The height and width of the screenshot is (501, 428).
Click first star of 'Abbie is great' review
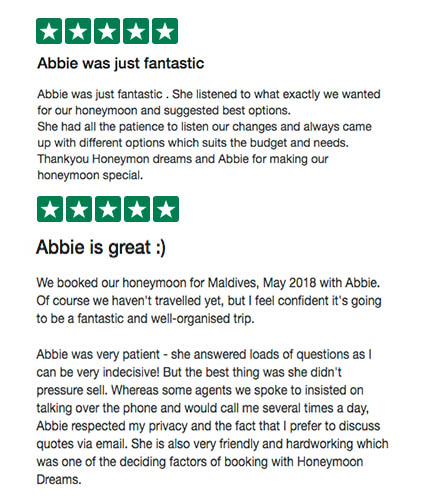click(50, 209)
